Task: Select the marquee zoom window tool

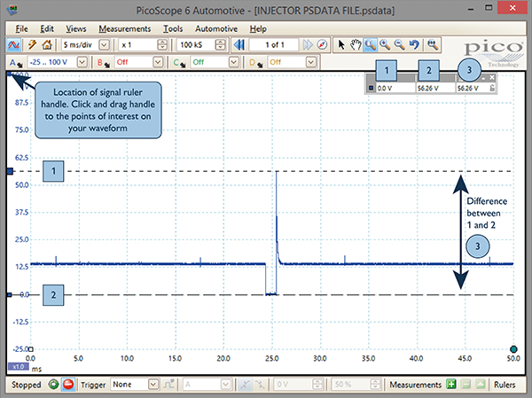Action: point(370,45)
